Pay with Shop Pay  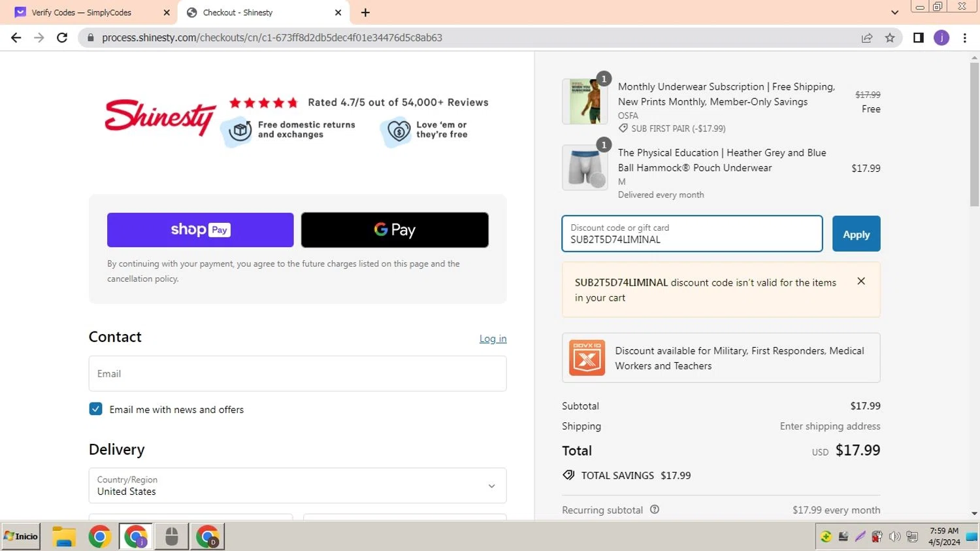[201, 230]
